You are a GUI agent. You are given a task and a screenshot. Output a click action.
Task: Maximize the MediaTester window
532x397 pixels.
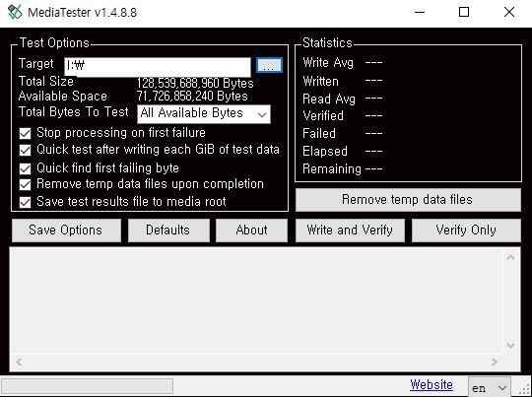(464, 13)
